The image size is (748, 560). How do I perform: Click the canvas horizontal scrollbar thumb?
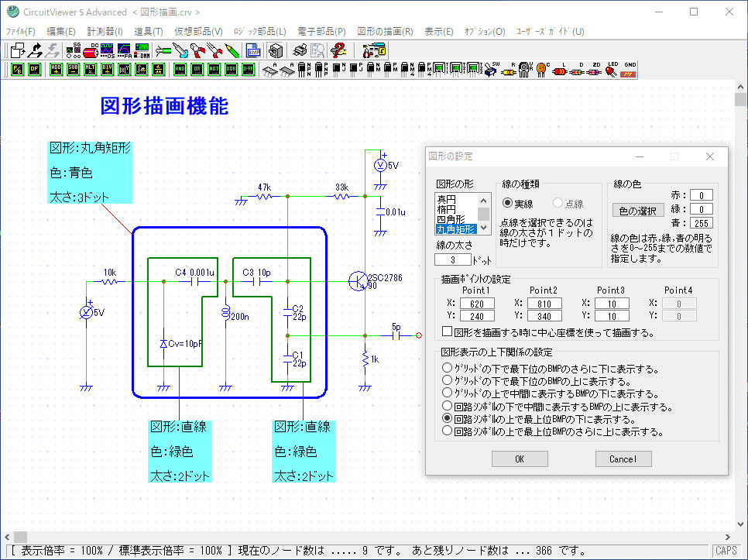pos(20,537)
